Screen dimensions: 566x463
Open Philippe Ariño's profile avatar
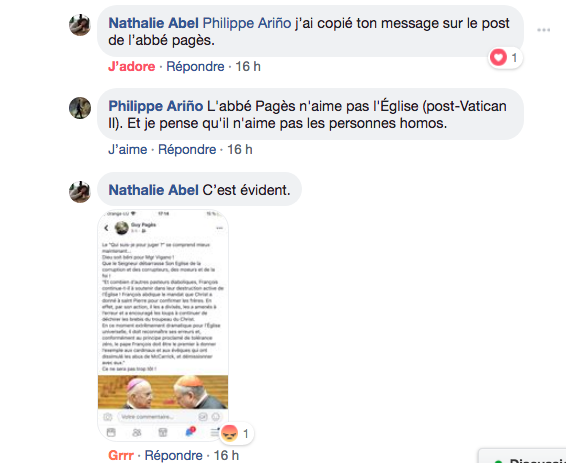tap(80, 108)
